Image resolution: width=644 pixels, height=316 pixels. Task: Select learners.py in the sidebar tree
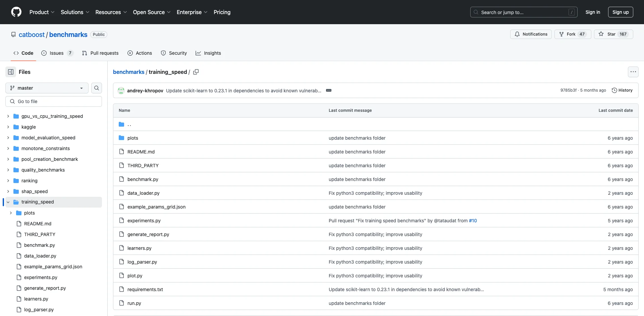[x=36, y=299]
